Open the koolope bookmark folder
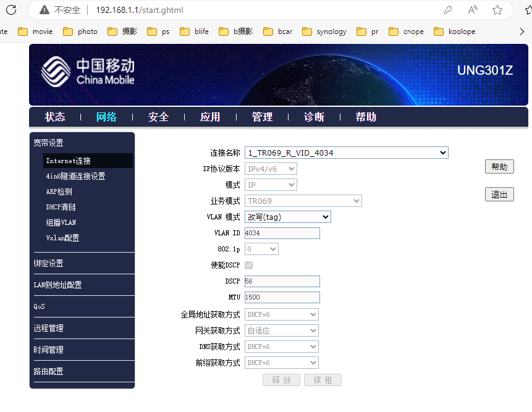The width and height of the screenshot is (532, 412). 455,32
